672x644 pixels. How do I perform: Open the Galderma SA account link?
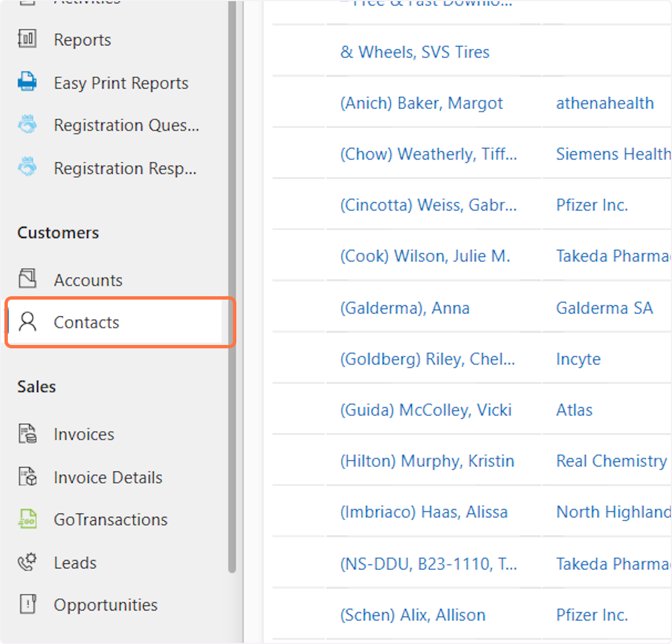pos(604,309)
